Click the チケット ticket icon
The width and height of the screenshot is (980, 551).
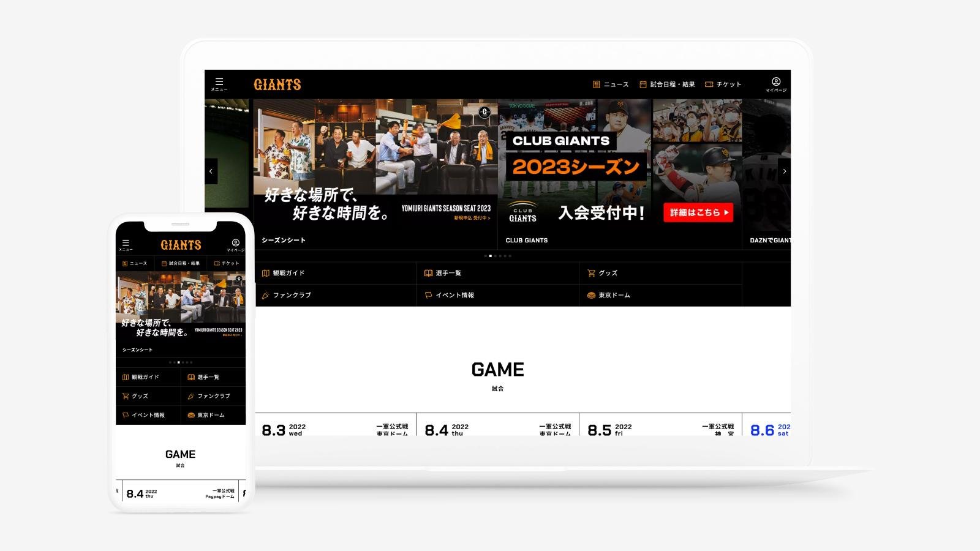[x=708, y=83]
